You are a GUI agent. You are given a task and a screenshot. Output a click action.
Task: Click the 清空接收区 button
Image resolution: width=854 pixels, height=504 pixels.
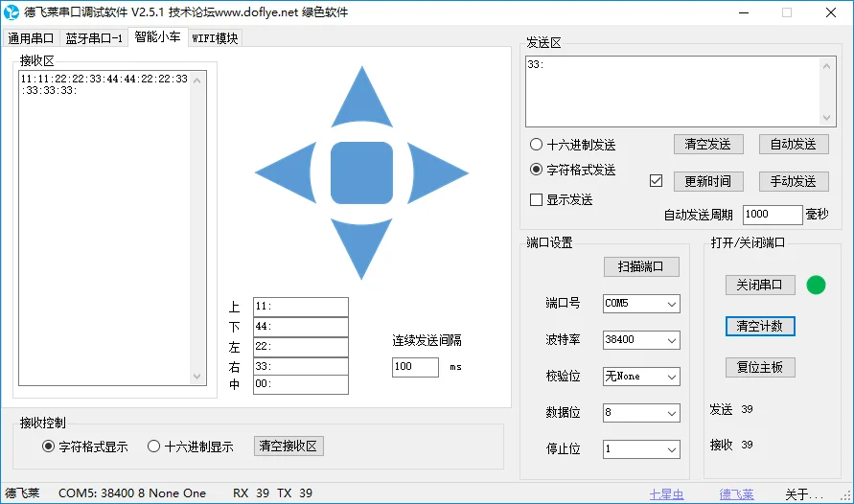289,447
